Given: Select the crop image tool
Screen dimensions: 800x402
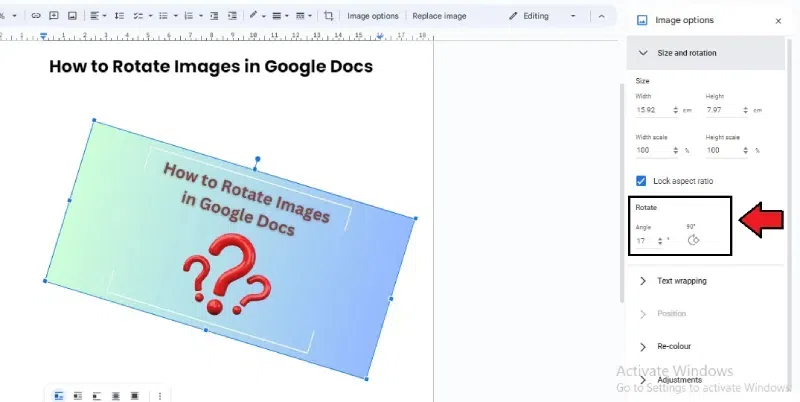Looking at the screenshot, I should pos(329,16).
